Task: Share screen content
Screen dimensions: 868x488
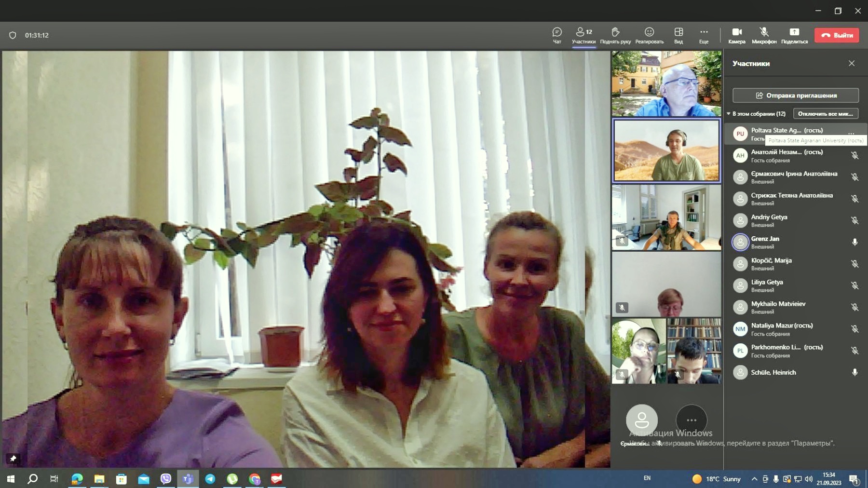Action: 794,35
